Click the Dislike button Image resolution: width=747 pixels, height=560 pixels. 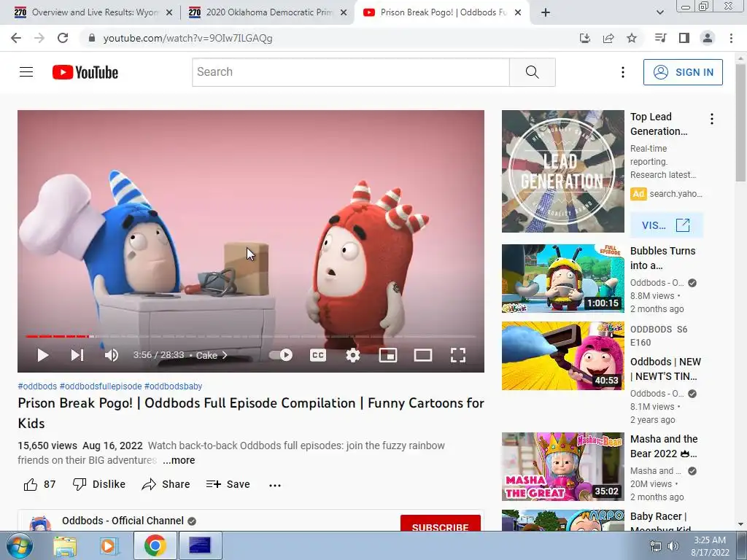tap(98, 484)
